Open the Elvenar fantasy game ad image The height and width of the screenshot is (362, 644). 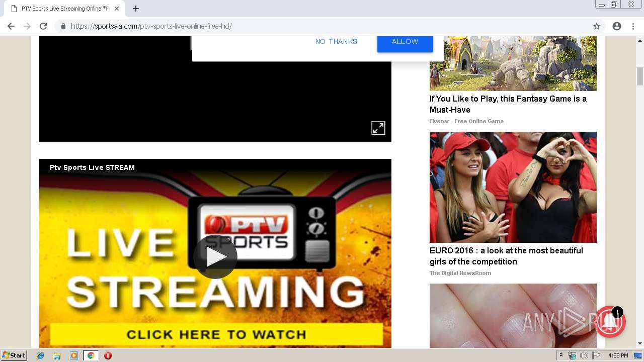[513, 63]
